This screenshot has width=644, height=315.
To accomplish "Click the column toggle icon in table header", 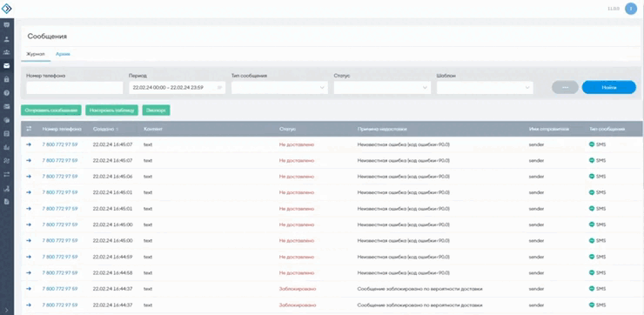I will [29, 129].
